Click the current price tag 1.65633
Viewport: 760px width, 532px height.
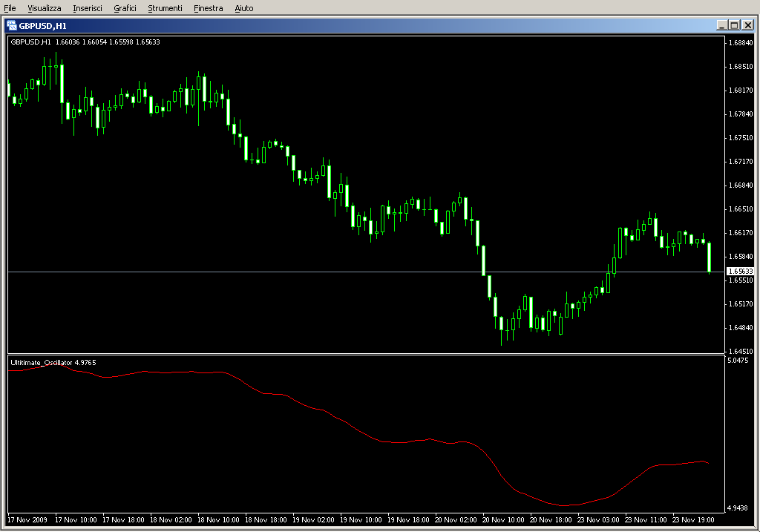(x=741, y=272)
